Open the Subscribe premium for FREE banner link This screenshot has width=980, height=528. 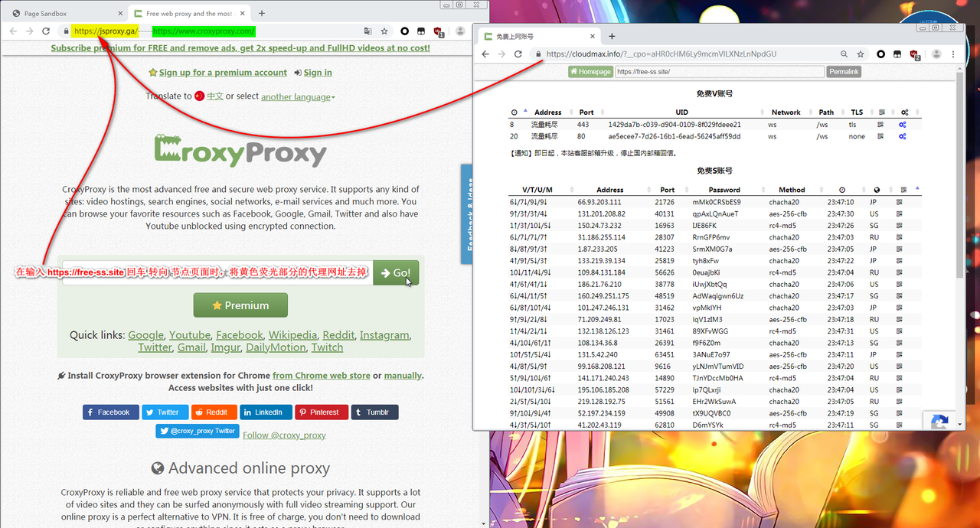240,47
